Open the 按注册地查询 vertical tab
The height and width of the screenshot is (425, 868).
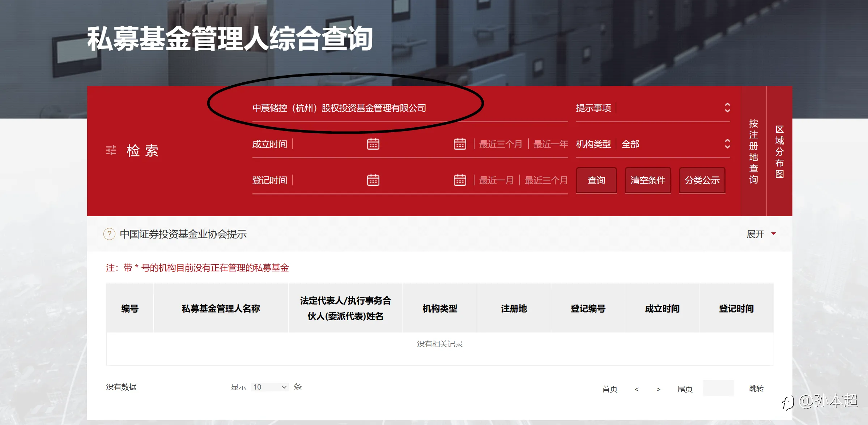tap(754, 151)
